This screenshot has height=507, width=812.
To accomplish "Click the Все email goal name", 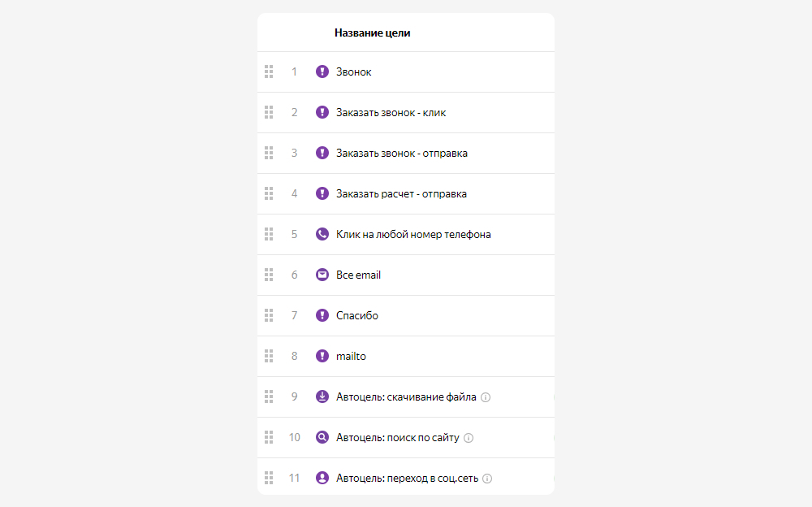I will coord(358,275).
